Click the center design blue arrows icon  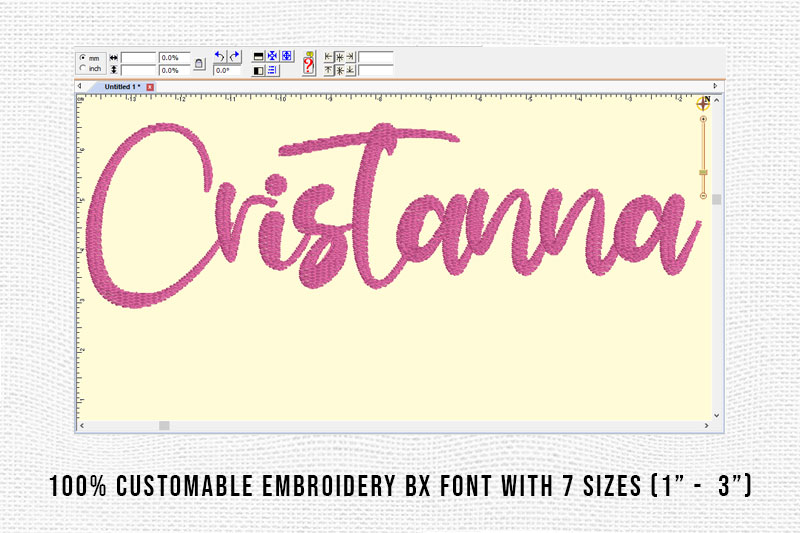tap(272, 56)
